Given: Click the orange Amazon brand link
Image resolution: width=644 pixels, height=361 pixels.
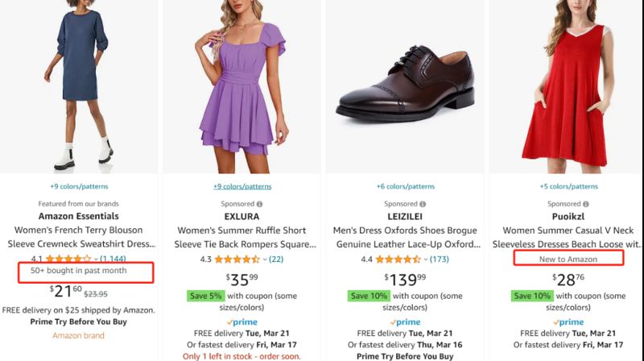Looking at the screenshot, I should [x=78, y=335].
